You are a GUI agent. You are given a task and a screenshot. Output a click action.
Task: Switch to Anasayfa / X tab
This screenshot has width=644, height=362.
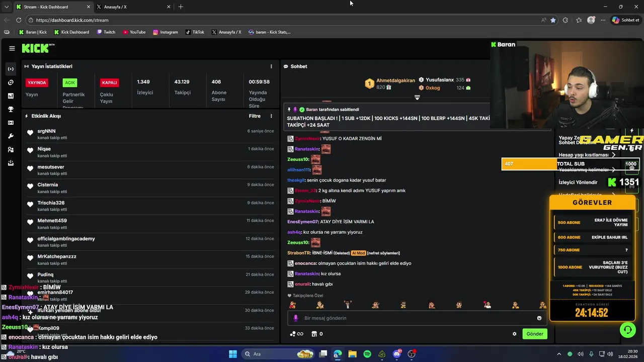click(x=134, y=7)
